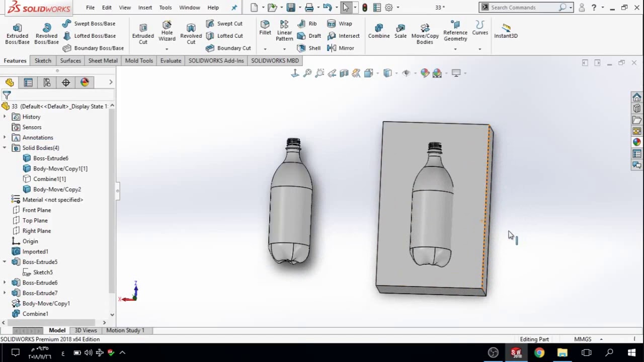Open the Combine bodies tool
Screen dimensions: 644x362
pos(379,31)
